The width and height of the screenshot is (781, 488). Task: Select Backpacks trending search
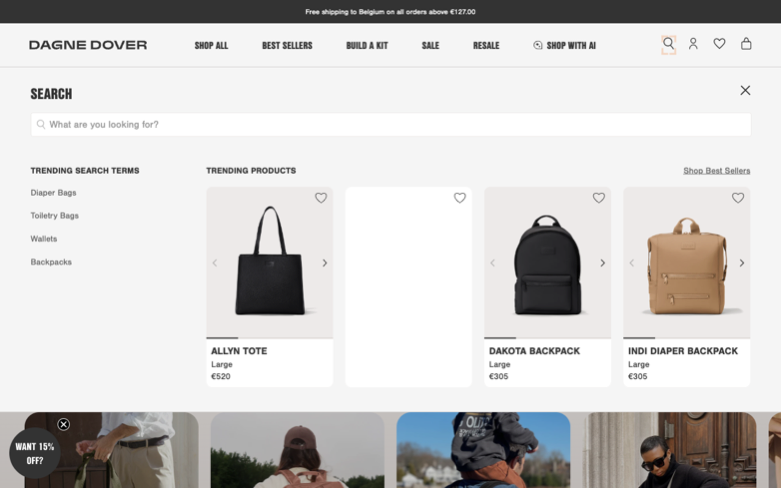point(51,262)
